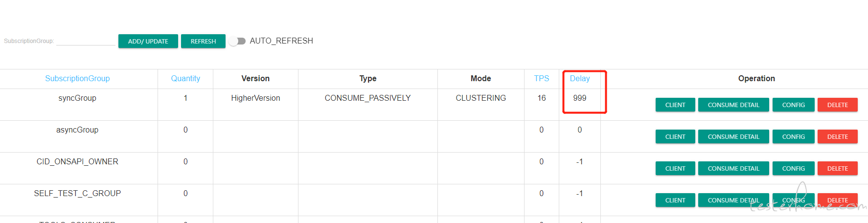
Task: Delete the syncGroup subscription group
Action: coord(838,105)
